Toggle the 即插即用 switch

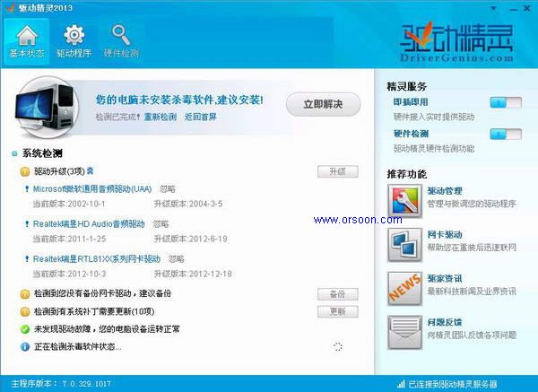coord(506,102)
